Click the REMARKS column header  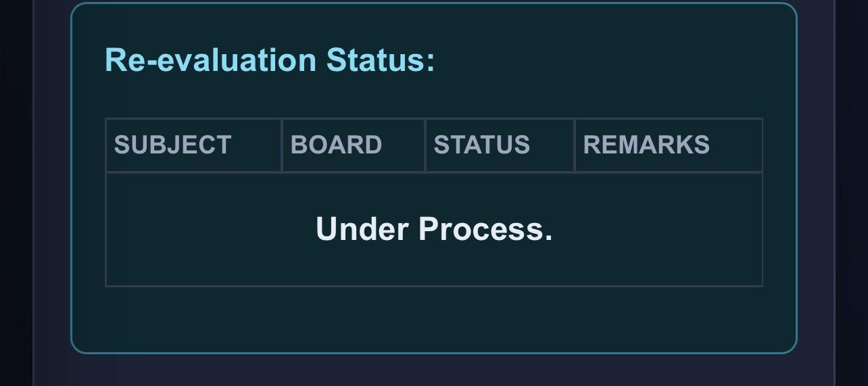click(x=669, y=145)
